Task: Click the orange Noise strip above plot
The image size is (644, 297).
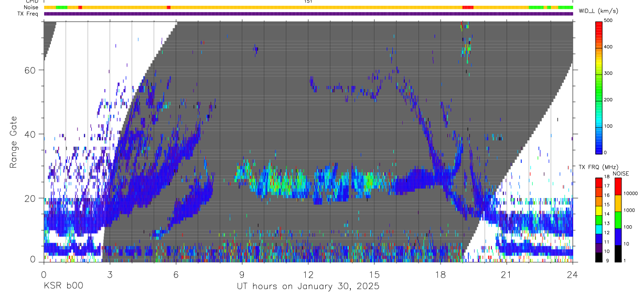Action: point(308,7)
